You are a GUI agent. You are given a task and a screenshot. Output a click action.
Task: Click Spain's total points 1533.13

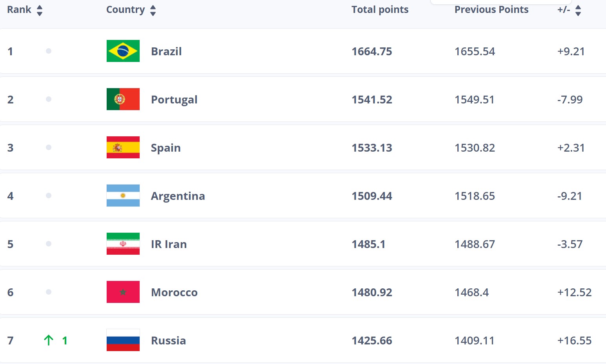click(372, 148)
